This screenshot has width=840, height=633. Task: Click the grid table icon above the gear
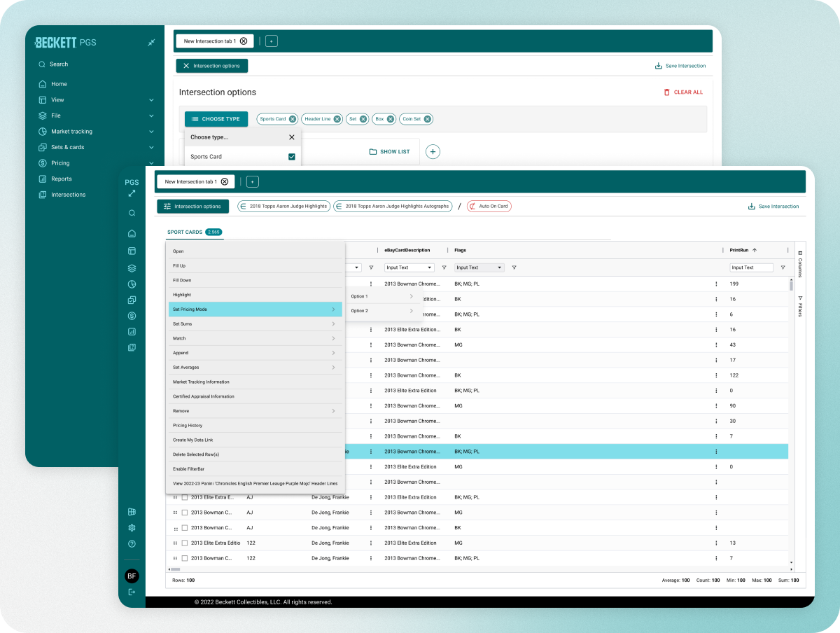click(x=132, y=512)
